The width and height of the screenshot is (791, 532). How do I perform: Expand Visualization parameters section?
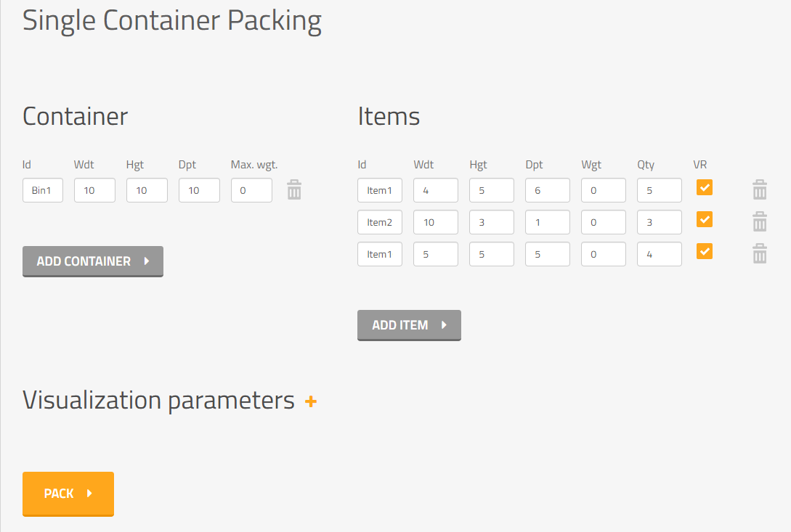(x=312, y=400)
